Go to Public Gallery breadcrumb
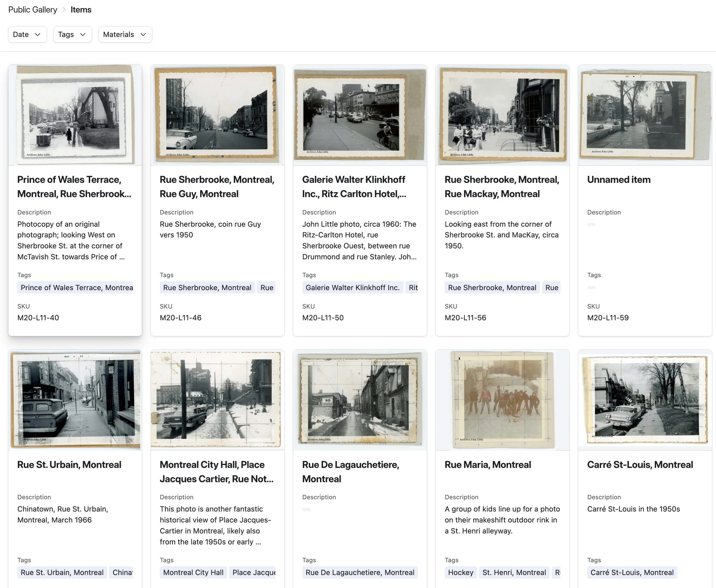The image size is (716, 588). 33,9
